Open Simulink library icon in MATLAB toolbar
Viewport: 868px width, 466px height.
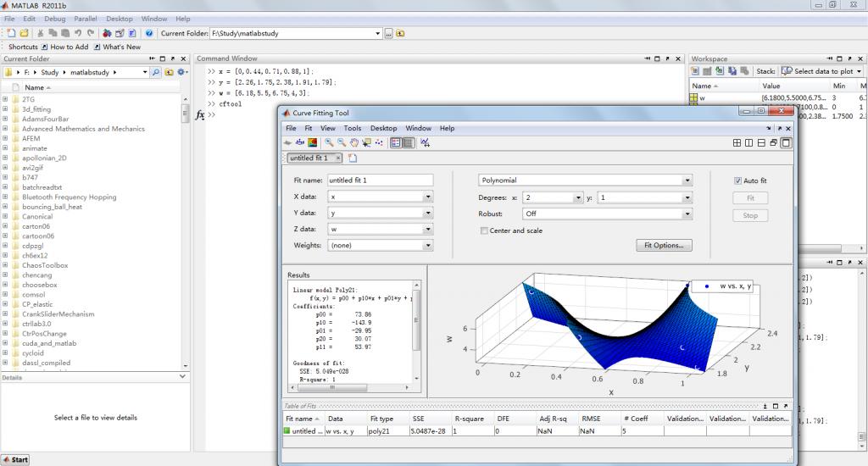108,33
